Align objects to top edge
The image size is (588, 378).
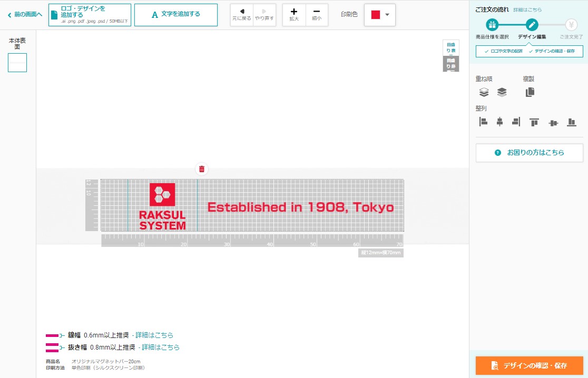(x=534, y=122)
